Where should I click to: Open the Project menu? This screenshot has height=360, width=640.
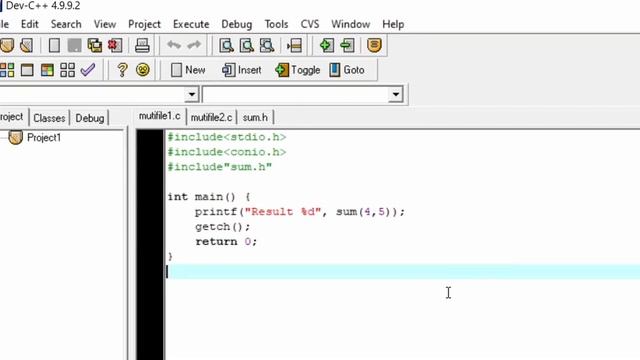144,24
